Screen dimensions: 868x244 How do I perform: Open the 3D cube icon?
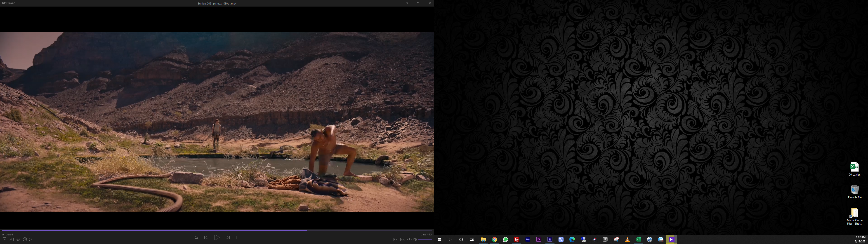pos(25,239)
